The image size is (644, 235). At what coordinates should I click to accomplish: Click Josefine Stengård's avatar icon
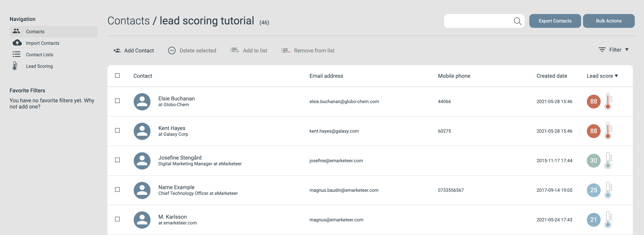[x=142, y=161]
